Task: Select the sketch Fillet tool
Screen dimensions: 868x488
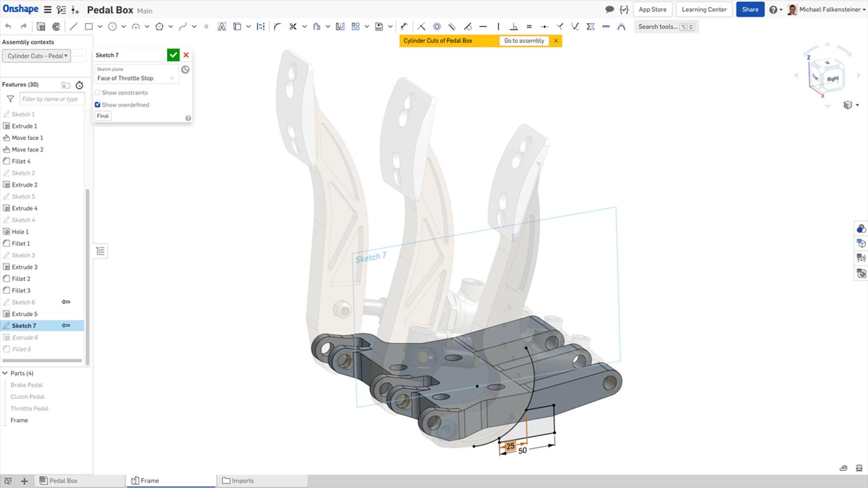Action: click(x=277, y=27)
